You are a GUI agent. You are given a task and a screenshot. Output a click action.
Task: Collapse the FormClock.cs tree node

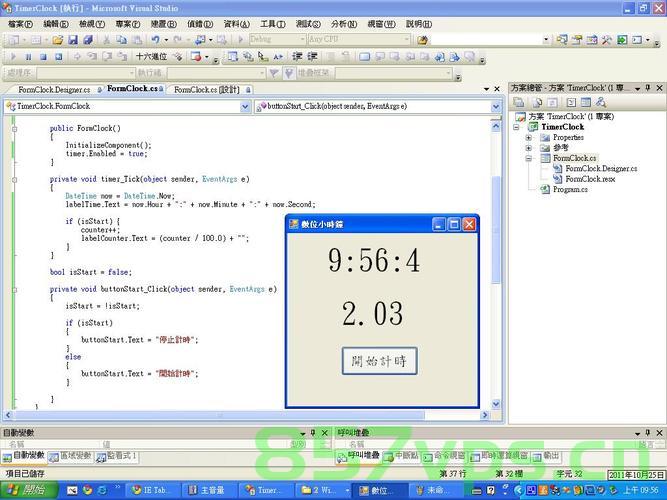[529, 158]
